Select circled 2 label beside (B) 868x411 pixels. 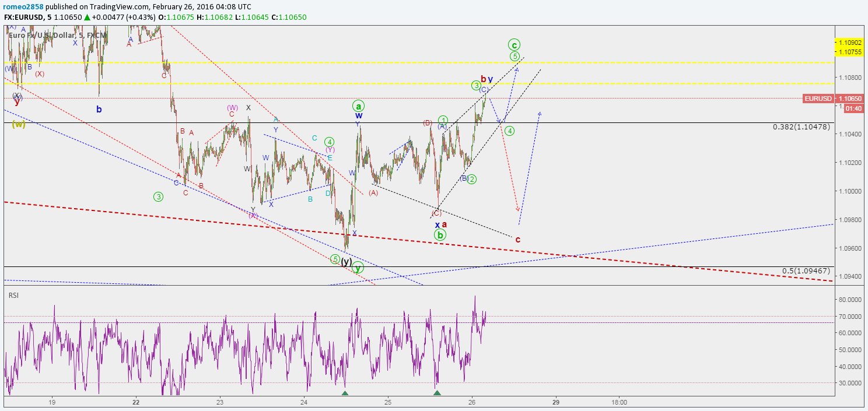tap(472, 180)
